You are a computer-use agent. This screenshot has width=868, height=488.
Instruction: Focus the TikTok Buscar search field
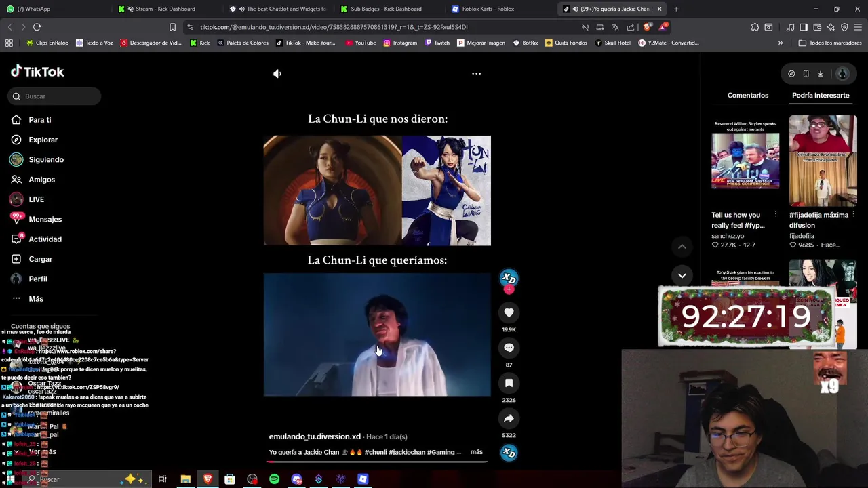(x=54, y=96)
